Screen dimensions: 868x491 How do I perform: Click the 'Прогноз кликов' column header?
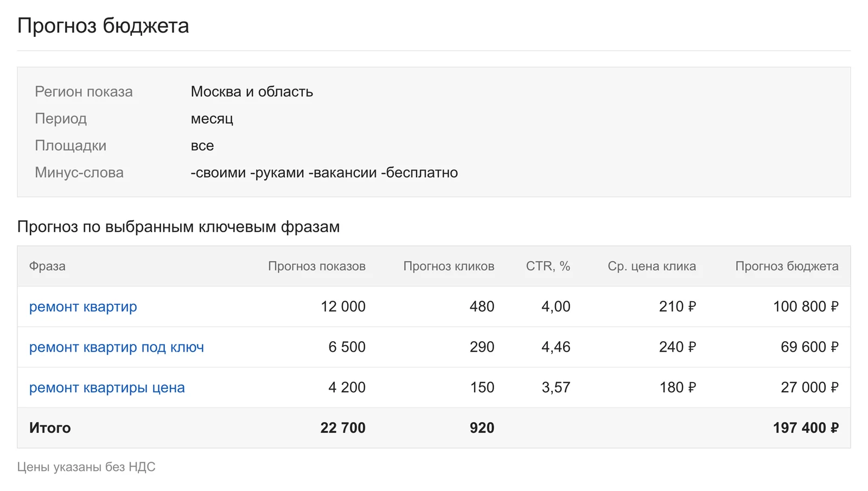pyautogui.click(x=449, y=266)
